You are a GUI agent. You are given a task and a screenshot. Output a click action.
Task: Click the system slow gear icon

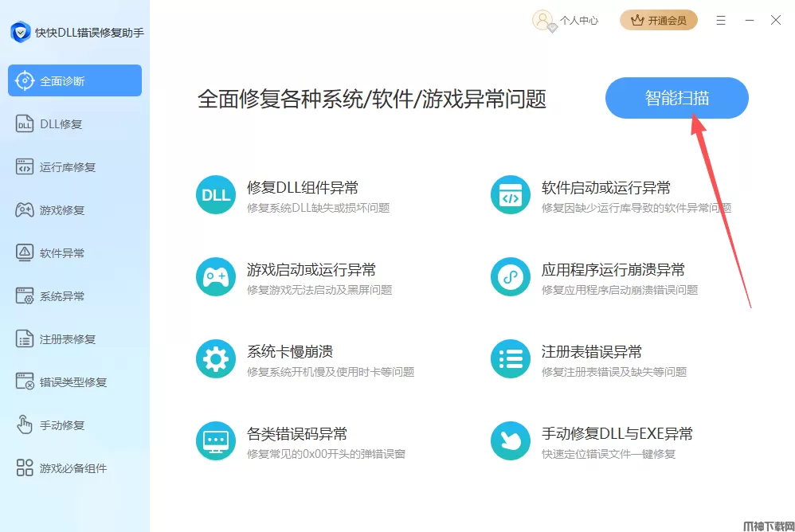pos(216,359)
